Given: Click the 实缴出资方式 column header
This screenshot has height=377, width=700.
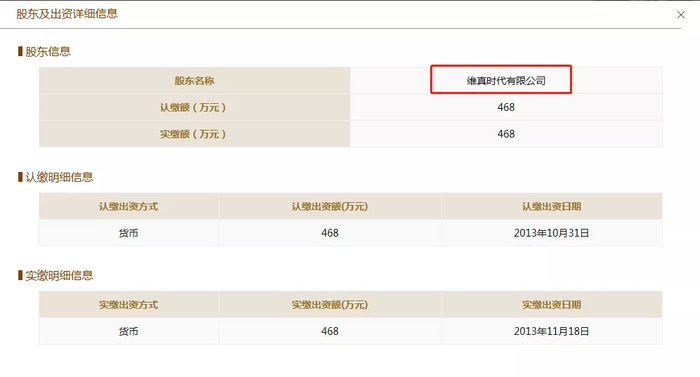Looking at the screenshot, I should pyautogui.click(x=129, y=305).
